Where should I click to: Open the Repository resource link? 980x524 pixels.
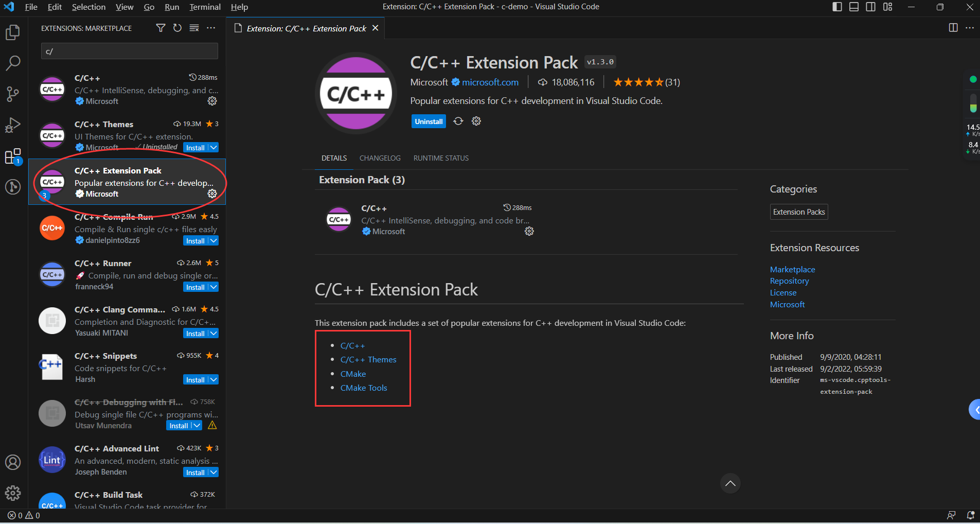pos(789,281)
